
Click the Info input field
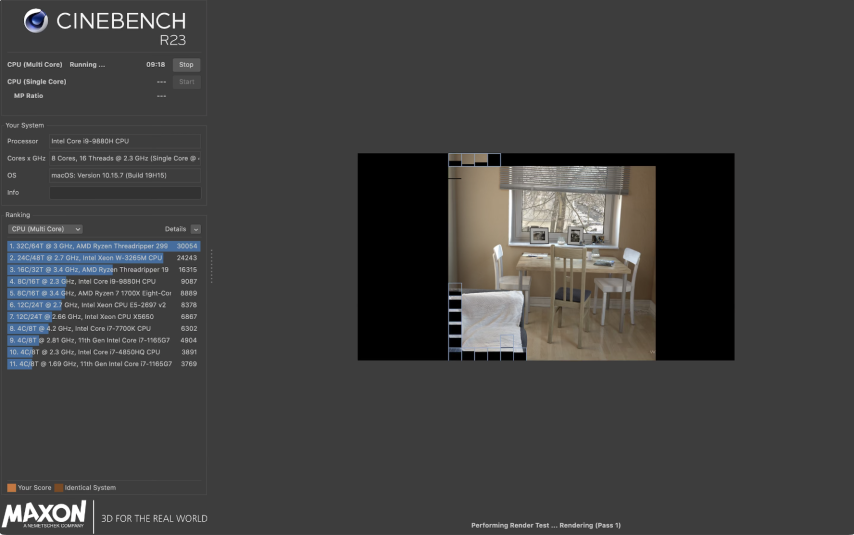point(125,193)
